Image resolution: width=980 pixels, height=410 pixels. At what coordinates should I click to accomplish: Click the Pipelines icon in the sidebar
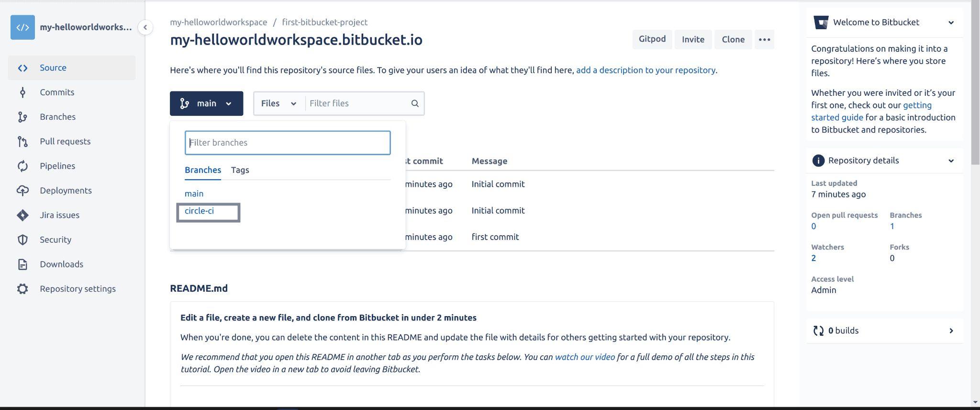point(22,166)
